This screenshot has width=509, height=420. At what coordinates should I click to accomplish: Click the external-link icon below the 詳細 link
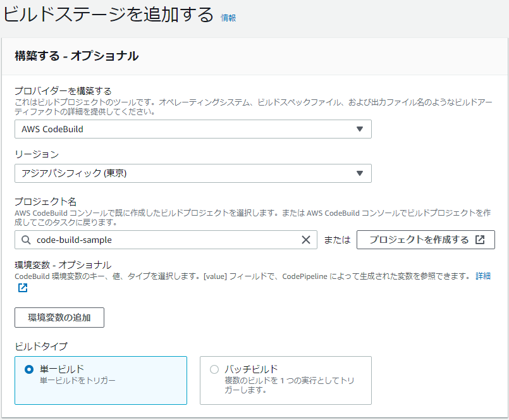(22, 288)
